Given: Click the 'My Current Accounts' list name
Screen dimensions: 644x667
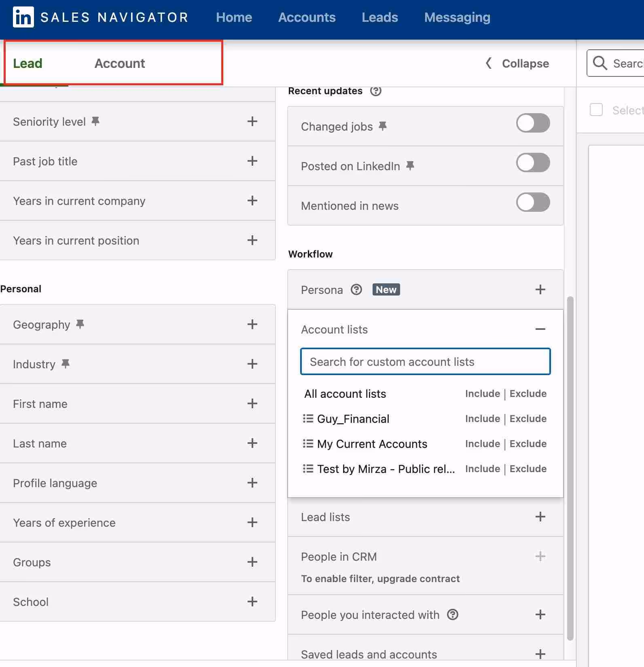Looking at the screenshot, I should coord(372,444).
